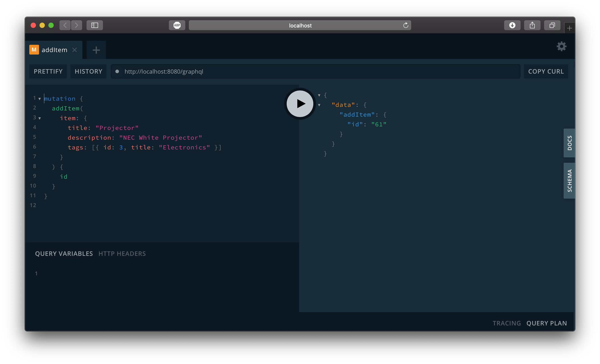Collapse the data object in the response panel

[x=320, y=105]
